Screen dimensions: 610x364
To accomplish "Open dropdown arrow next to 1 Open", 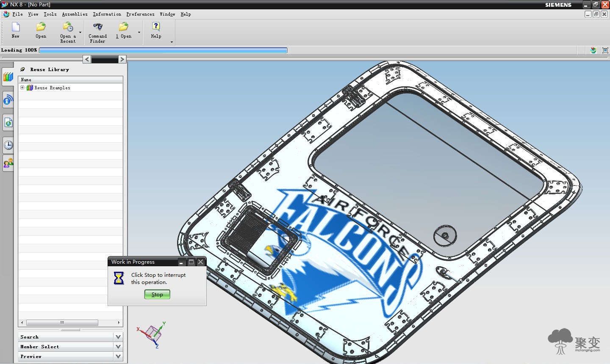I will 139,32.
